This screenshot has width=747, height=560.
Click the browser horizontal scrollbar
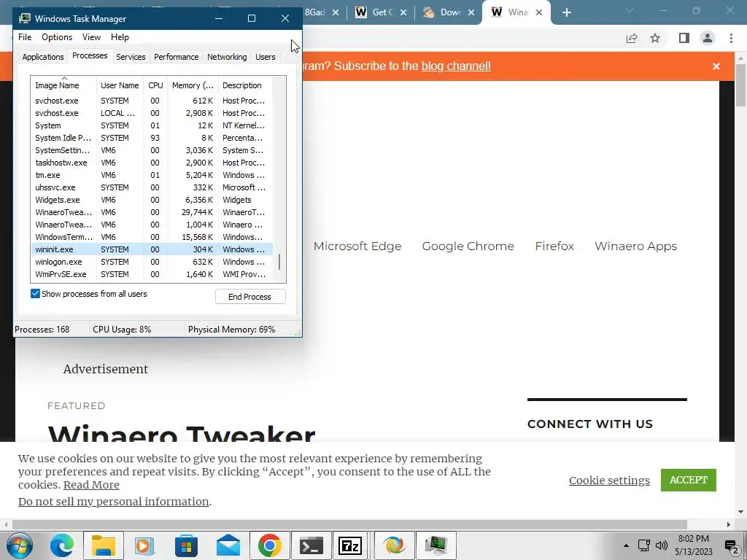click(349, 524)
